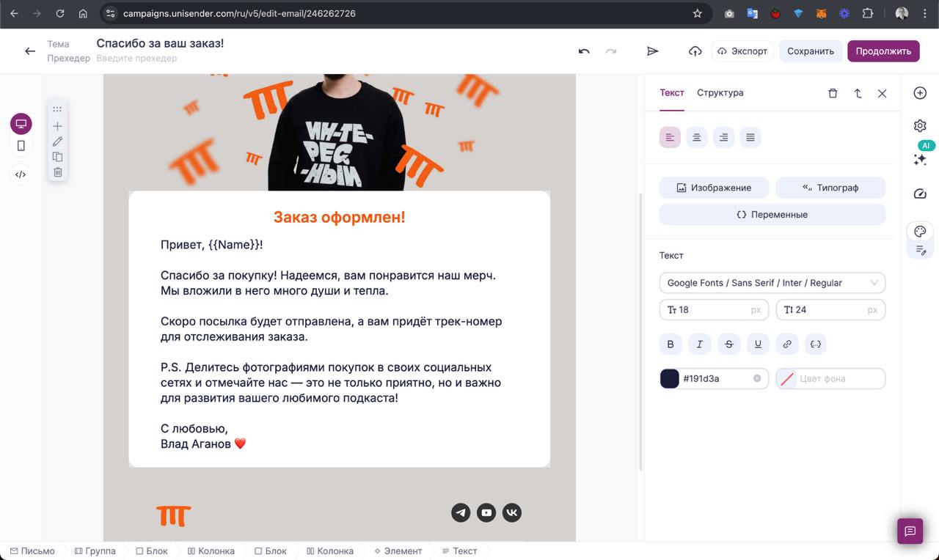Switch to desktop preview mode
The width and height of the screenshot is (939, 560).
pyautogui.click(x=21, y=124)
